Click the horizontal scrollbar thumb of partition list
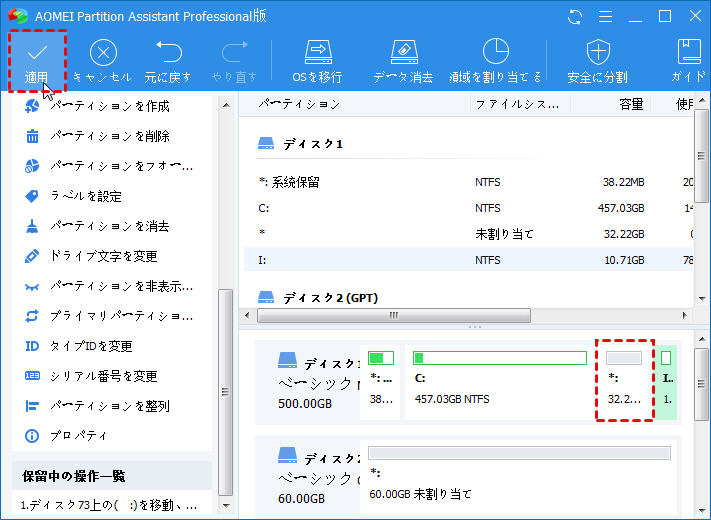Viewport: 711px width, 520px height. [394, 315]
